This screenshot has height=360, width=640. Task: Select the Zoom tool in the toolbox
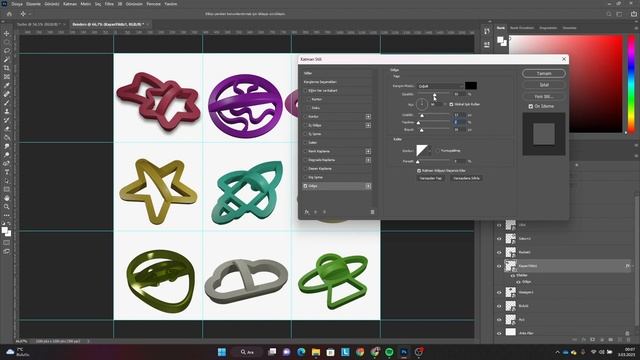pos(7,207)
